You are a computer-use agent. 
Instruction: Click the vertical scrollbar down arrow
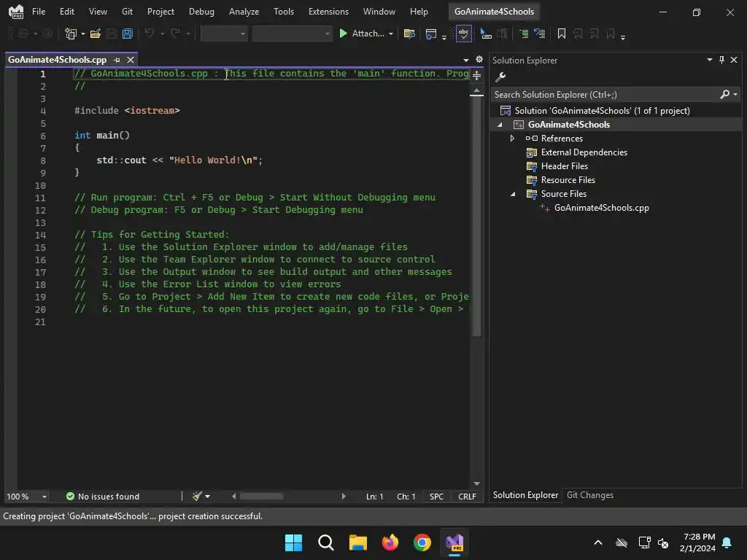(476, 484)
